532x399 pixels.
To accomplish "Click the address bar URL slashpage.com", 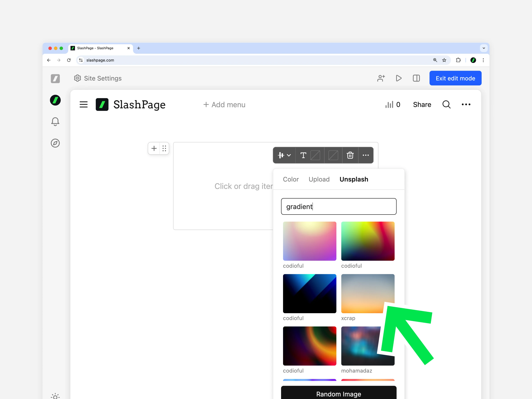I will click(x=100, y=60).
